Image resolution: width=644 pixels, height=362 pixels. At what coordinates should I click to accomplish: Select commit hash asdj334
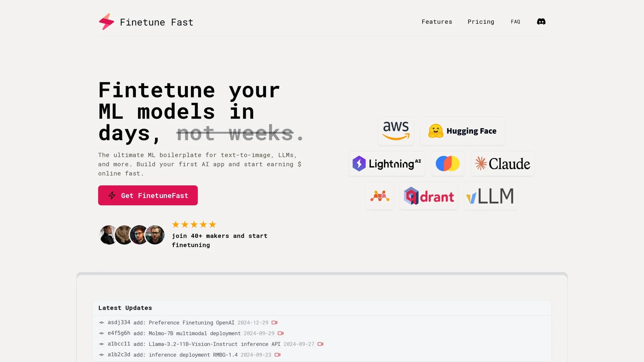[x=119, y=322]
